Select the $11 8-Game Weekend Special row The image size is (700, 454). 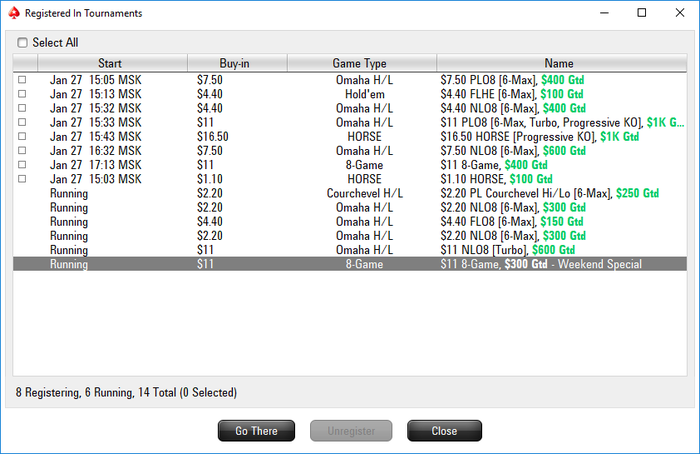pyautogui.click(x=350, y=264)
